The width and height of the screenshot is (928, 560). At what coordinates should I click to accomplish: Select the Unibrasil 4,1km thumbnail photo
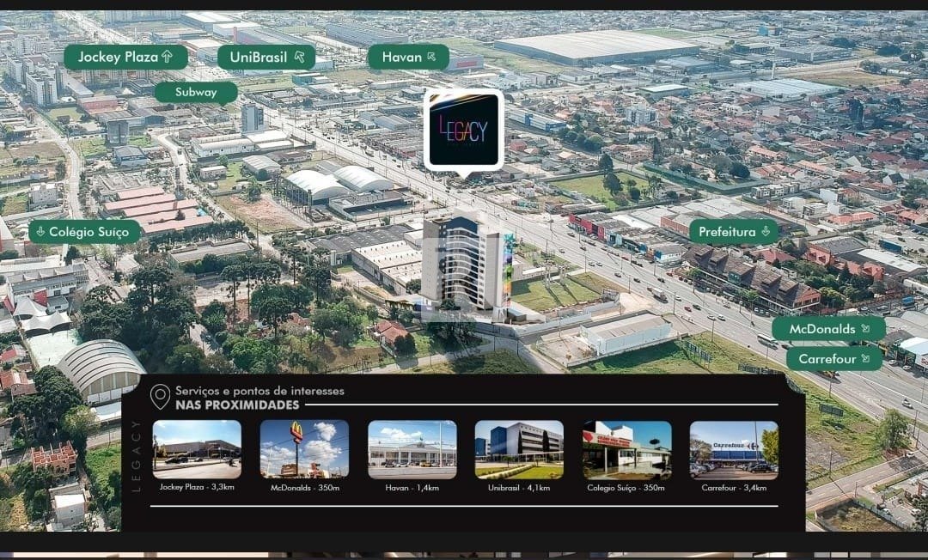coord(519,449)
